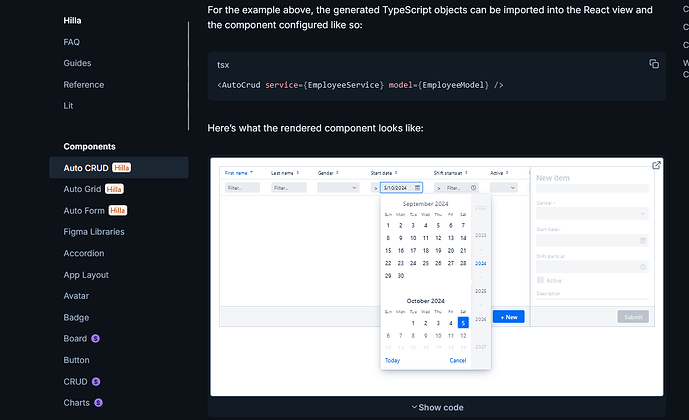689x420 pixels.
Task: Open rendered example in new tab icon
Action: click(x=656, y=166)
